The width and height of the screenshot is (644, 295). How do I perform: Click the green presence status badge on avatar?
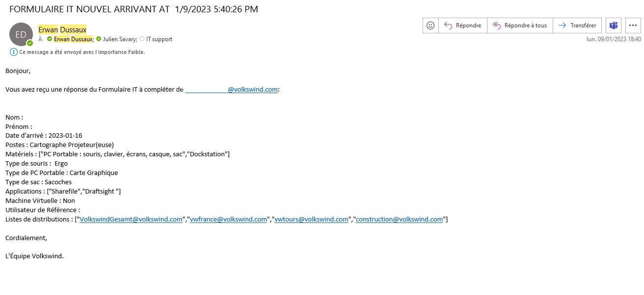pos(30,43)
